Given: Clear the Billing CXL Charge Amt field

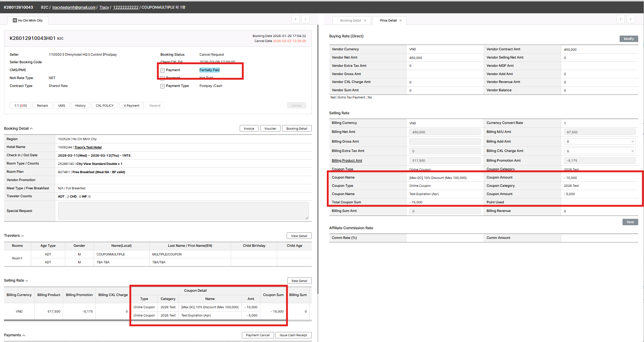Looking at the screenshot, I should click(x=633, y=151).
